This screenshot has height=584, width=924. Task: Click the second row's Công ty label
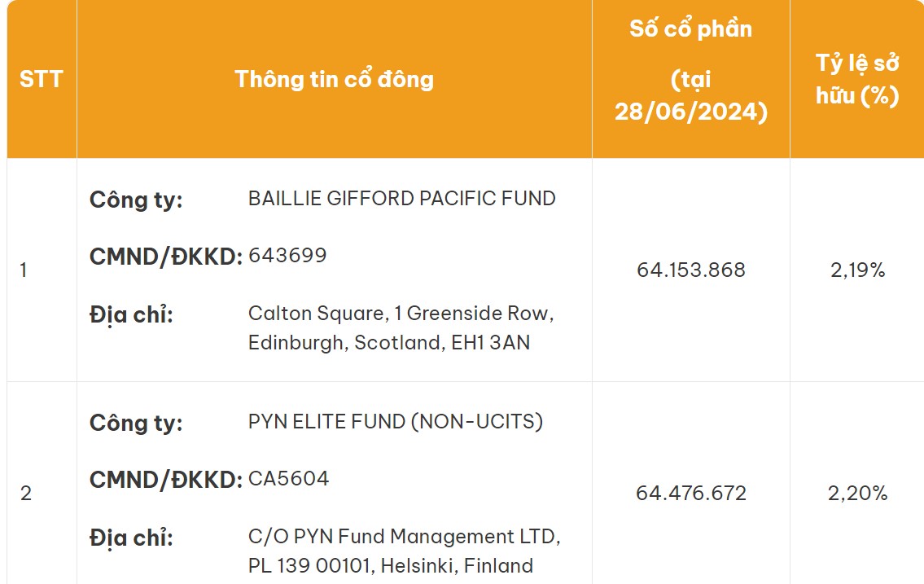pyautogui.click(x=136, y=423)
